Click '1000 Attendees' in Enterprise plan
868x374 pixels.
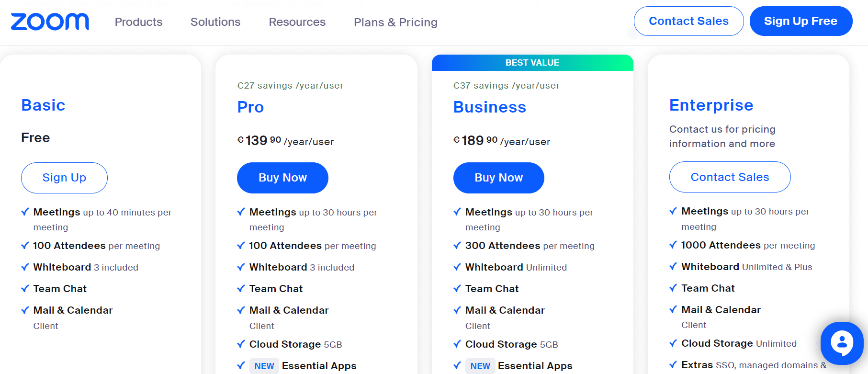click(748, 245)
